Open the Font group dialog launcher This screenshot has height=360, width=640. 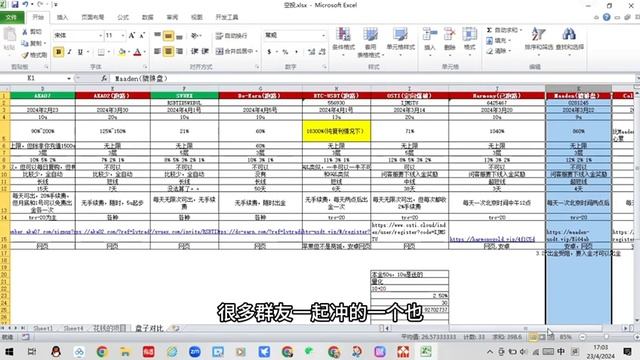pos(145,67)
